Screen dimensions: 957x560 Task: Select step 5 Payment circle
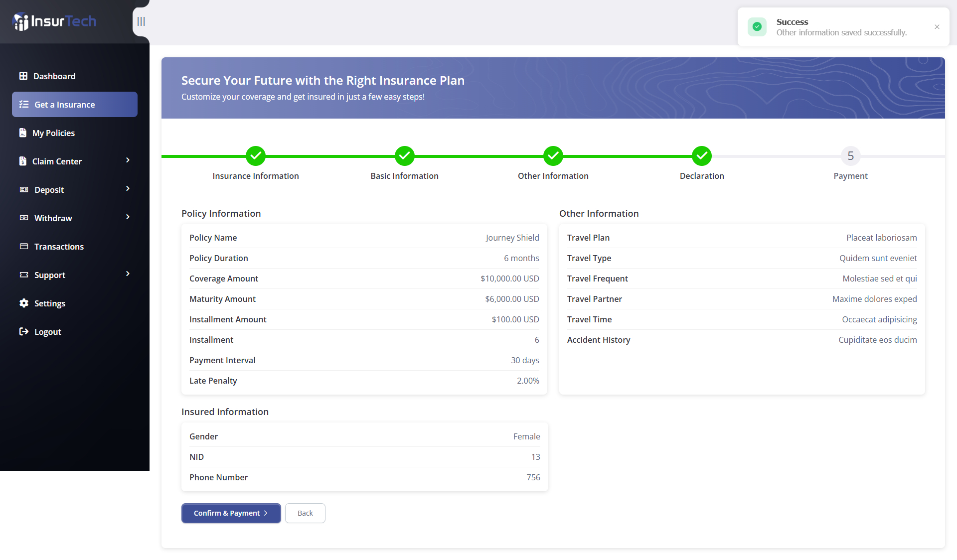(850, 156)
